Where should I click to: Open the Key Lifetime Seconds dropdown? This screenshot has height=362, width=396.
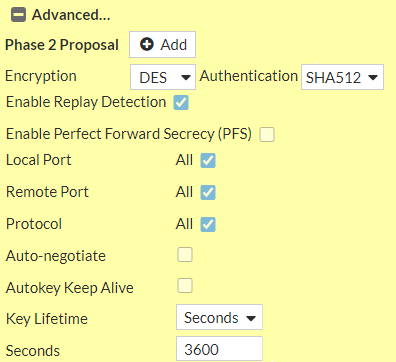219,317
